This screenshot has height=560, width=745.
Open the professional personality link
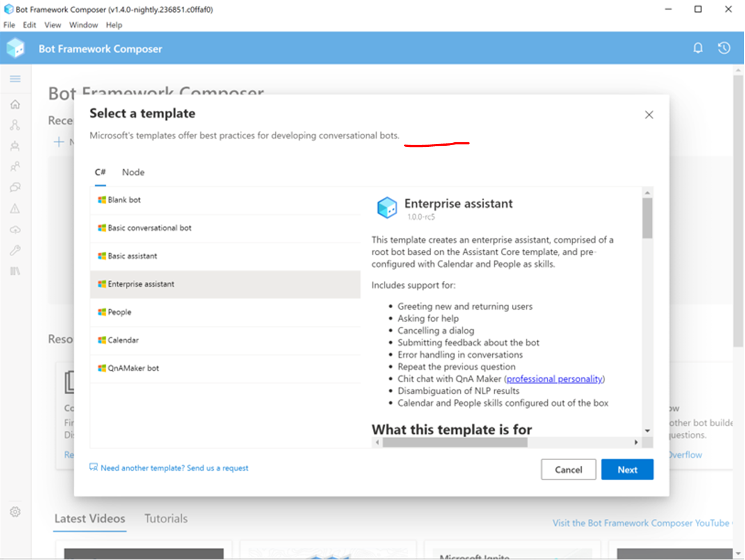coord(554,378)
